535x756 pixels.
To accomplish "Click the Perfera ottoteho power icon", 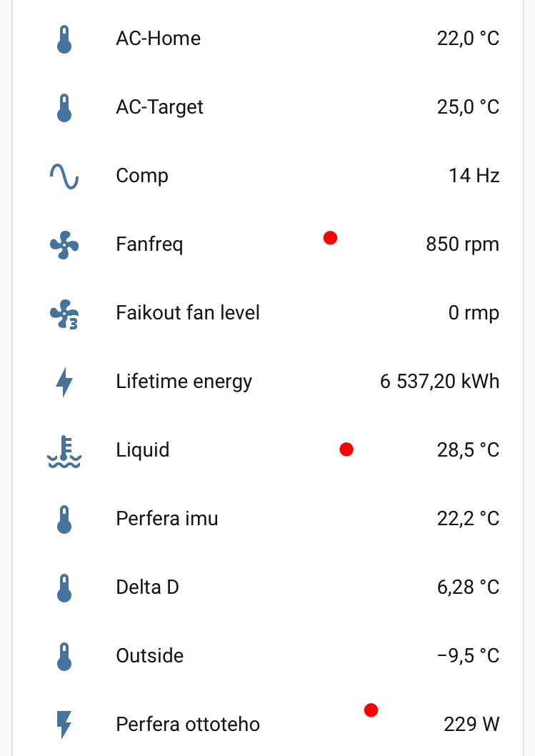I will click(x=64, y=725).
